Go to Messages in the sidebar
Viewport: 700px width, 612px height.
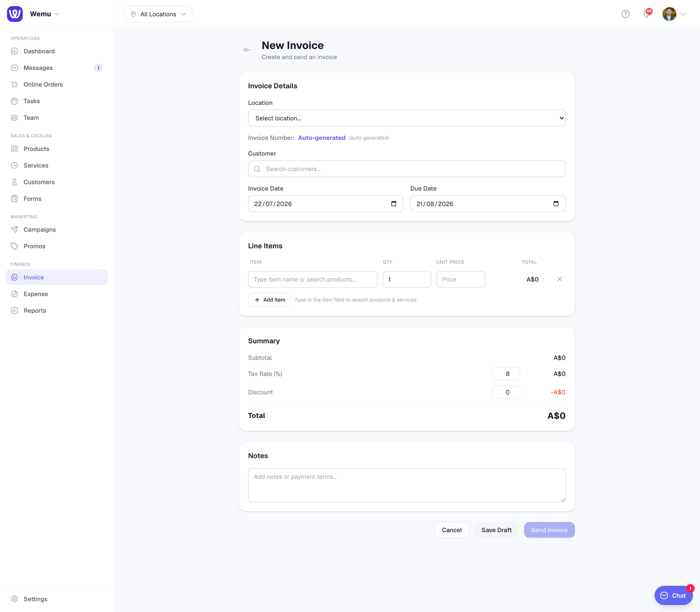tap(57, 68)
